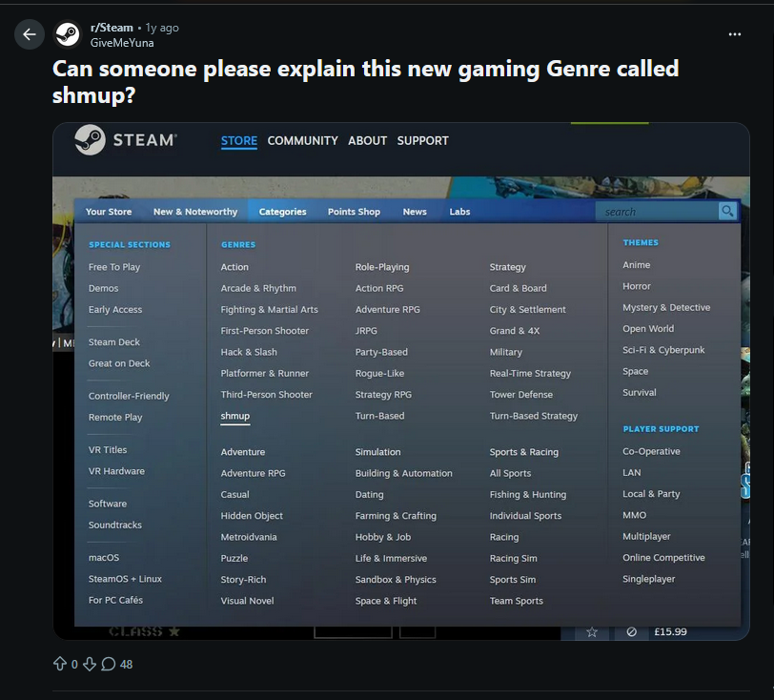
Task: Open Fighting & Martial Arts genre
Action: point(269,309)
